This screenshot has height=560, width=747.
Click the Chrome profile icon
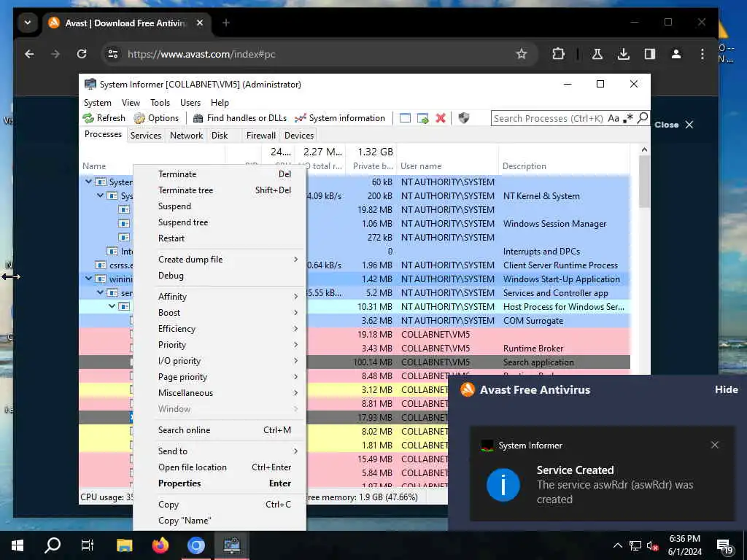tap(676, 54)
